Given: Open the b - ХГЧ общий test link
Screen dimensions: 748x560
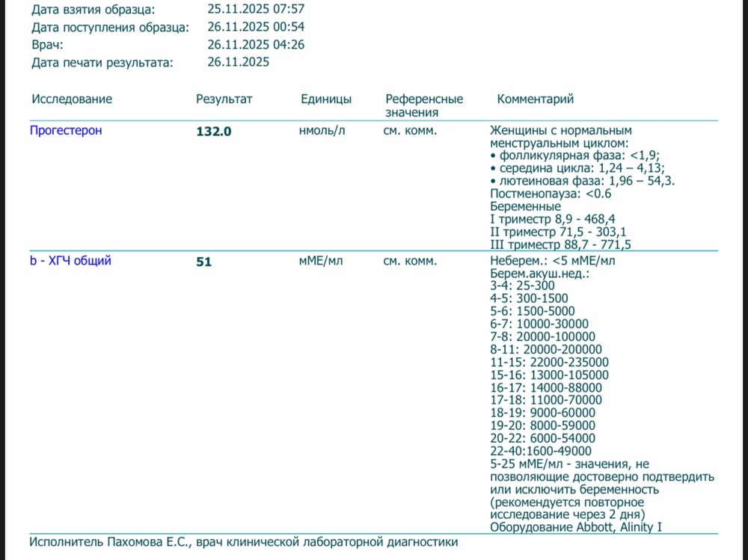Looking at the screenshot, I should click(x=70, y=261).
